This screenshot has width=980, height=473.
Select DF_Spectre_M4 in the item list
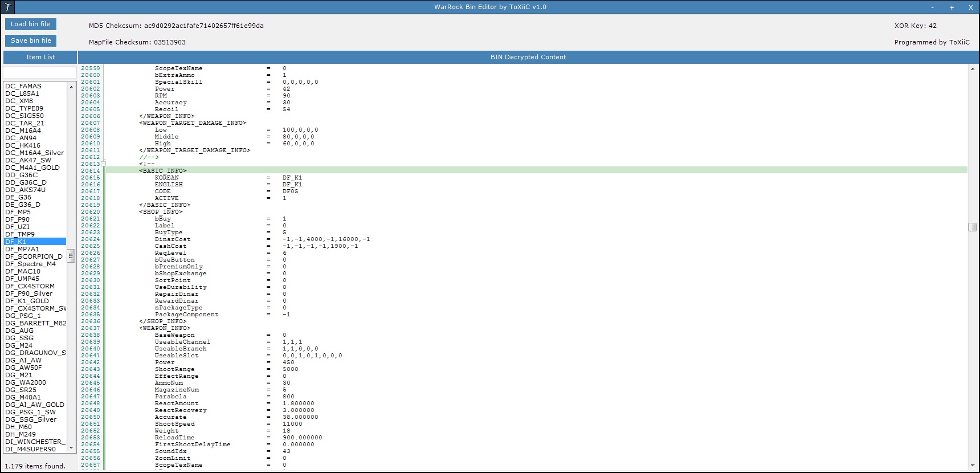(x=31, y=264)
